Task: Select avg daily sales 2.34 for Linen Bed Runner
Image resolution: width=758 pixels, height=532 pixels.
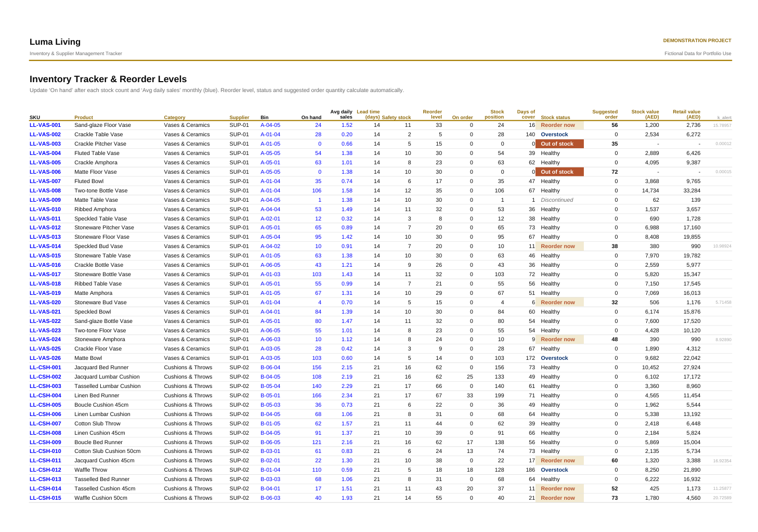Action: (347, 396)
